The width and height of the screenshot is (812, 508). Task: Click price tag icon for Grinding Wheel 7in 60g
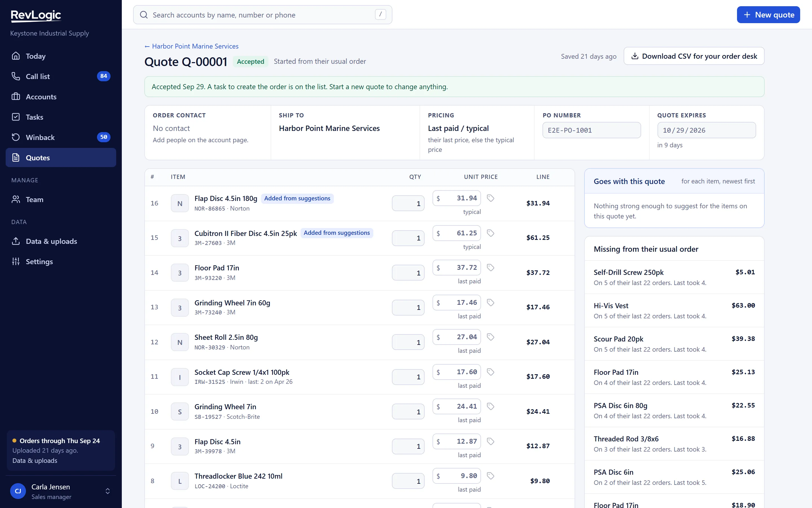[490, 303]
